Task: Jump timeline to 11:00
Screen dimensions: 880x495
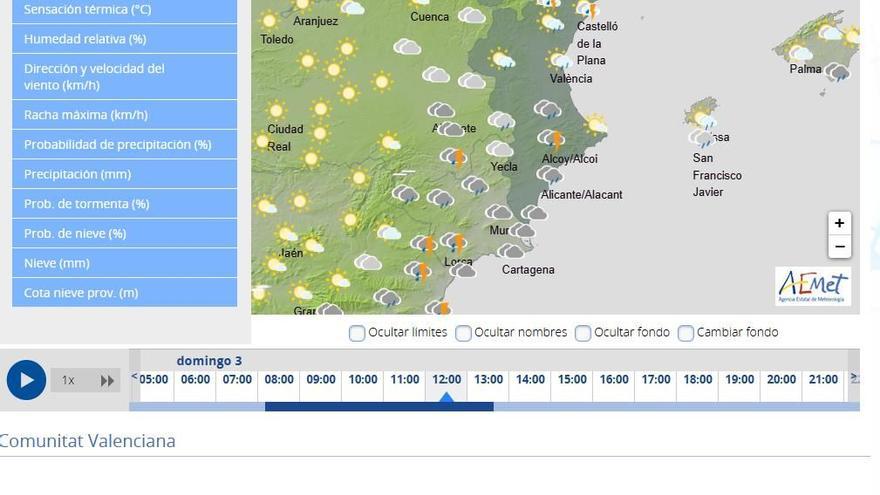Action: click(x=405, y=379)
